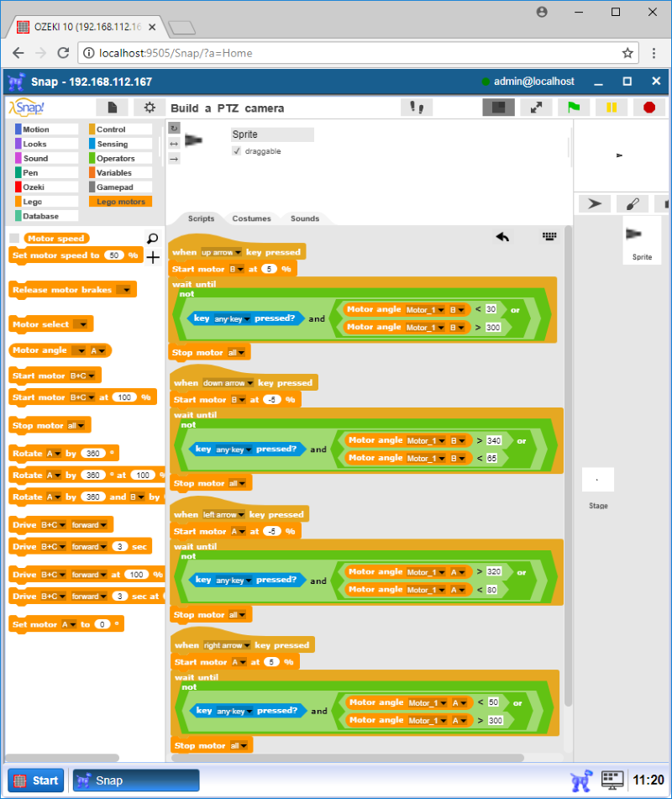Viewport: 672px width, 799px height.
Task: Select the Ozeki block category
Action: coord(46,187)
